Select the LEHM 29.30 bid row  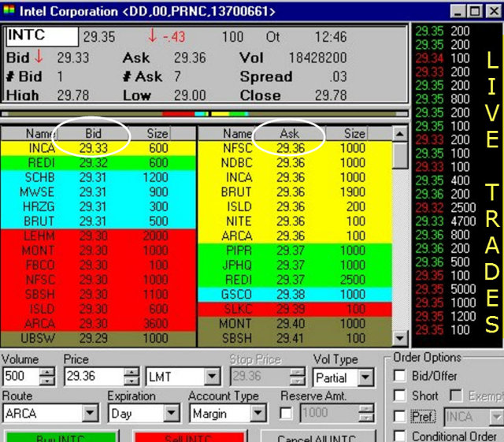(98, 236)
